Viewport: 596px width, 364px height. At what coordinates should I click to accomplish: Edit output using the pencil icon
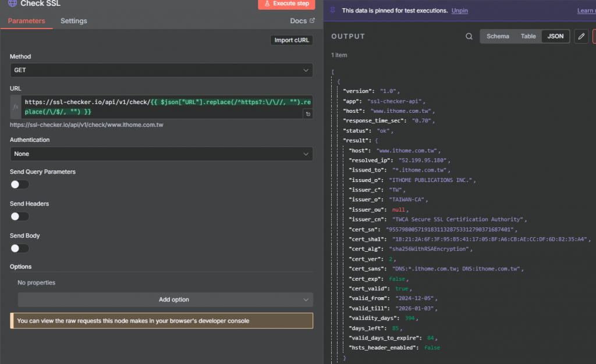tap(581, 37)
